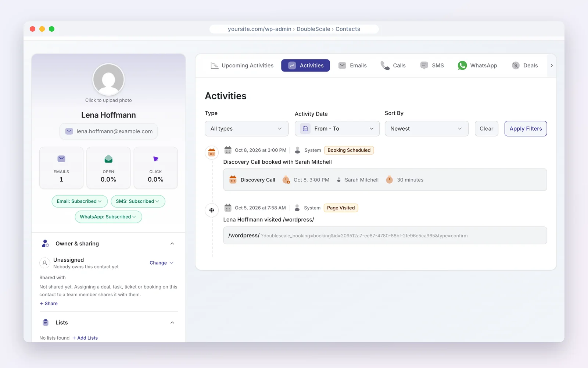Switch to the Deals tab

[525, 66]
